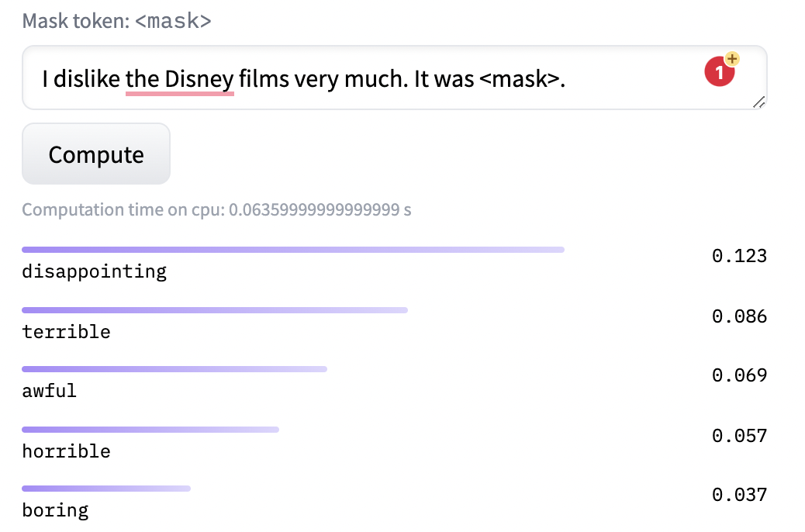The width and height of the screenshot is (805, 532).
Task: Click the yellow plus icon on badge
Action: tap(733, 58)
